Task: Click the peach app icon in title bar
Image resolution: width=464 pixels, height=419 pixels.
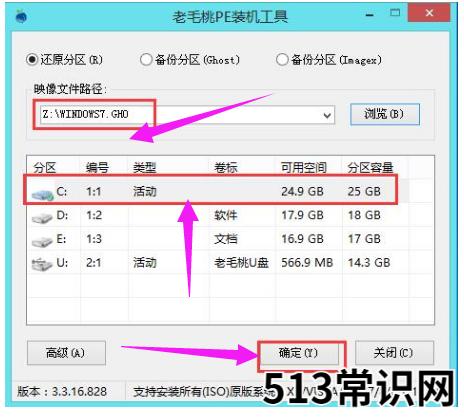Action: [21, 16]
